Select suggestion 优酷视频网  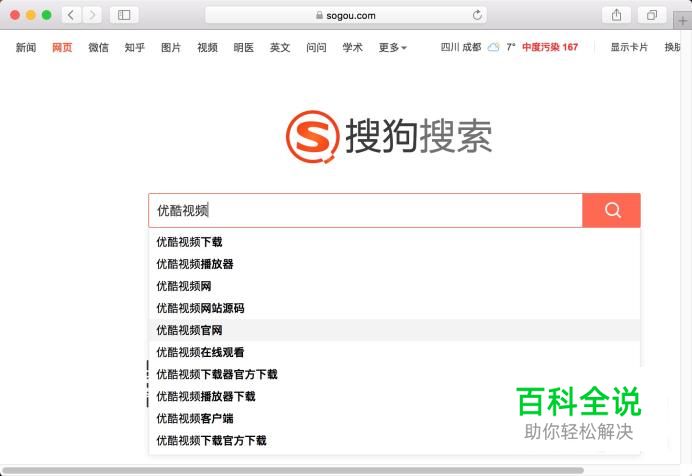coord(395,286)
